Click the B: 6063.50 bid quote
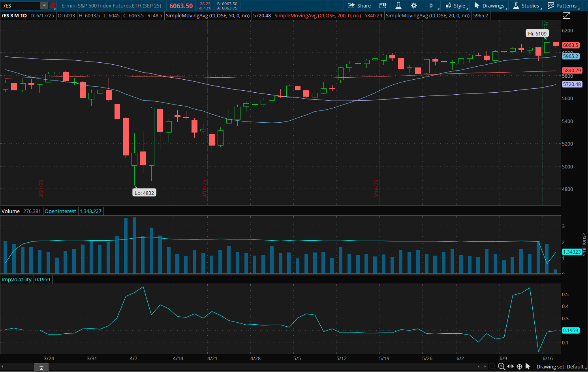Screen dimensions: 588x372 point(227,4)
